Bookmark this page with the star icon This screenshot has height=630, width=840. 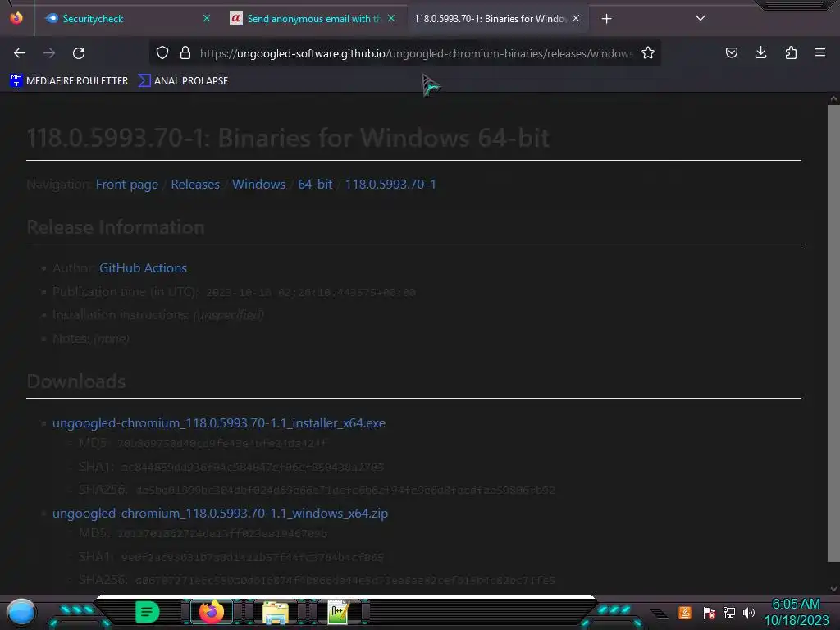[648, 53]
